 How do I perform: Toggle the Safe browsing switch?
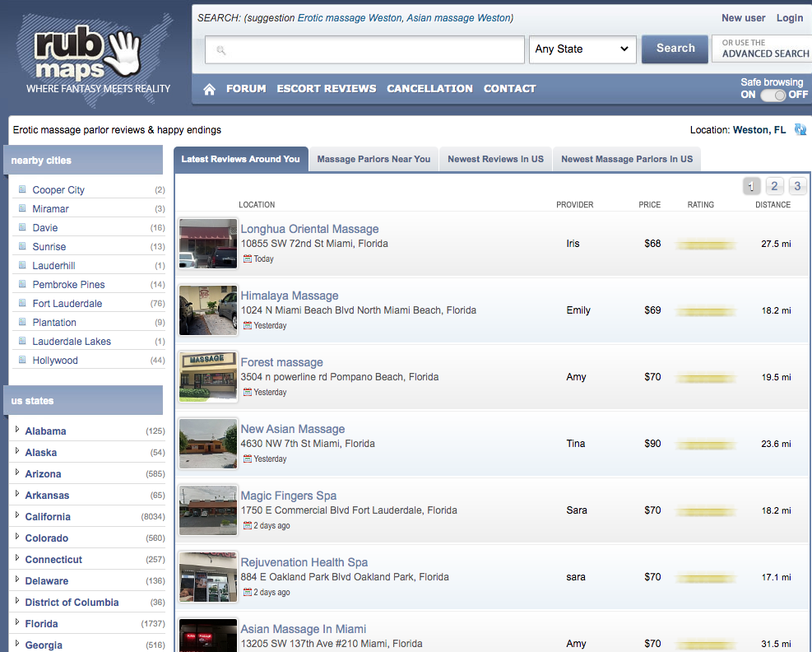click(x=773, y=95)
